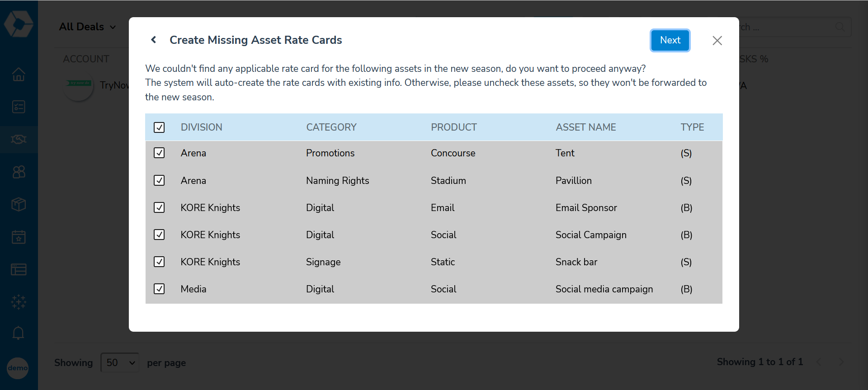Select the Deals handshake sidebar icon
The image size is (868, 390).
pyautogui.click(x=19, y=139)
